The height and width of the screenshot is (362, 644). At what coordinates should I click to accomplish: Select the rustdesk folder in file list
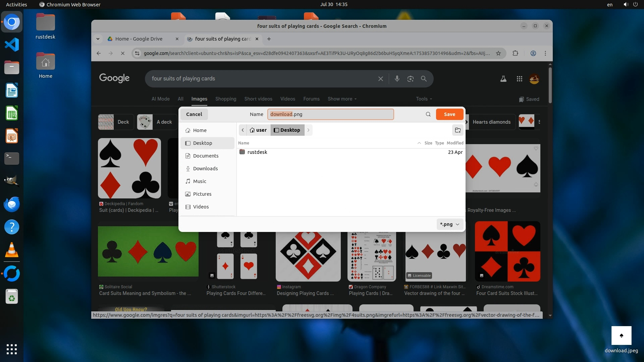click(257, 152)
